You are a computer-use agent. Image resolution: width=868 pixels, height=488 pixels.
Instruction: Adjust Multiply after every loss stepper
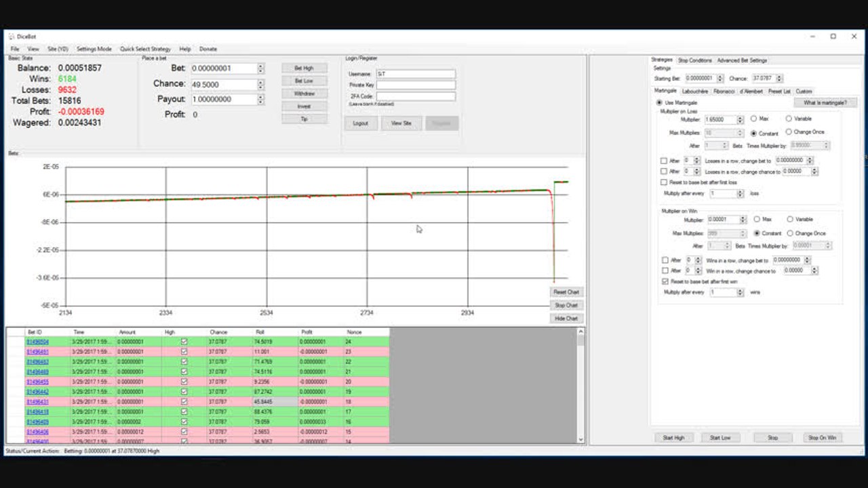point(741,194)
